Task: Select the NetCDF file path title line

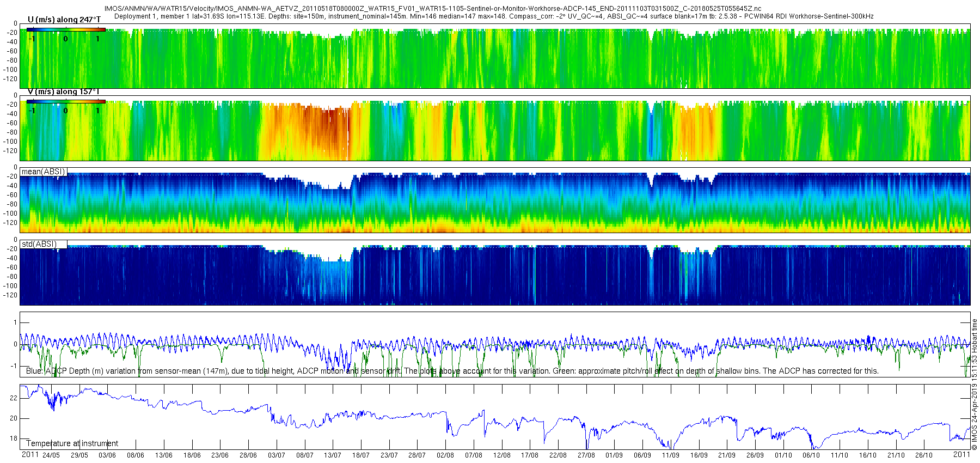Action: tap(433, 9)
